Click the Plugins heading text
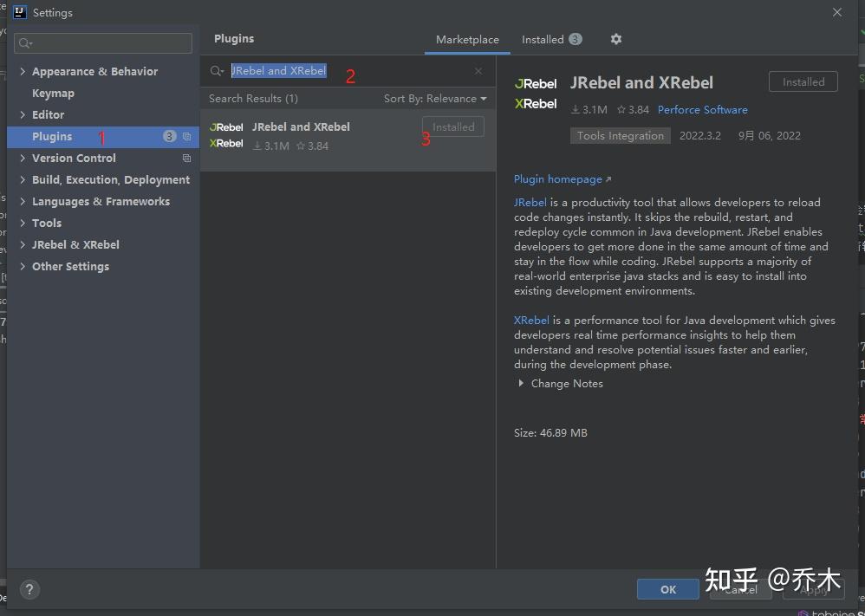 point(234,39)
